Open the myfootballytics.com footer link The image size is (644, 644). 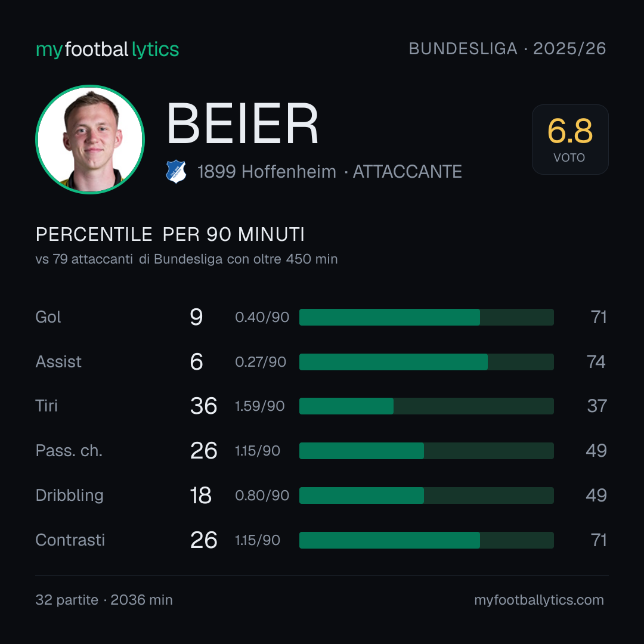(539, 600)
